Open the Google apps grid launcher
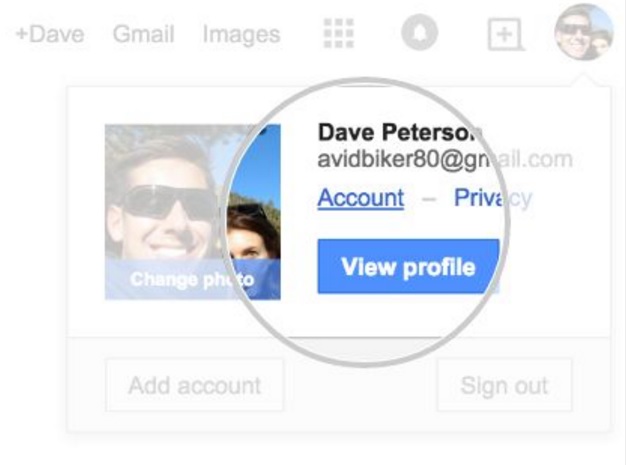The width and height of the screenshot is (631, 465). pos(339,33)
